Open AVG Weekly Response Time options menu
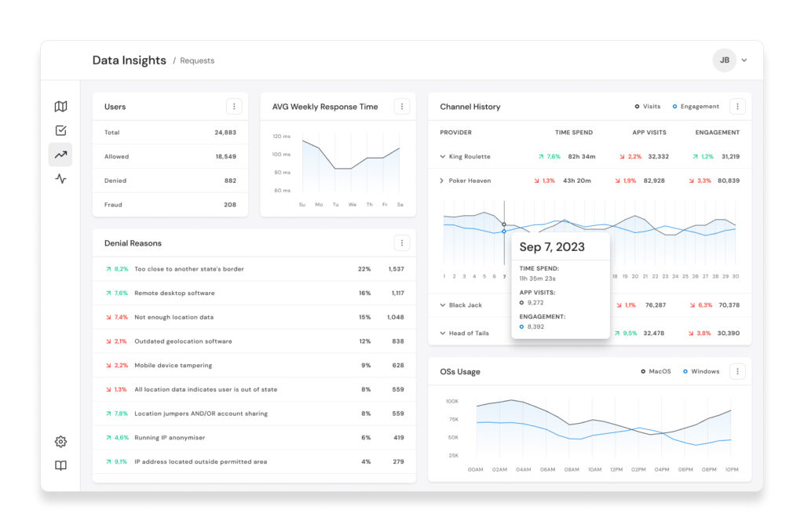 pos(402,107)
